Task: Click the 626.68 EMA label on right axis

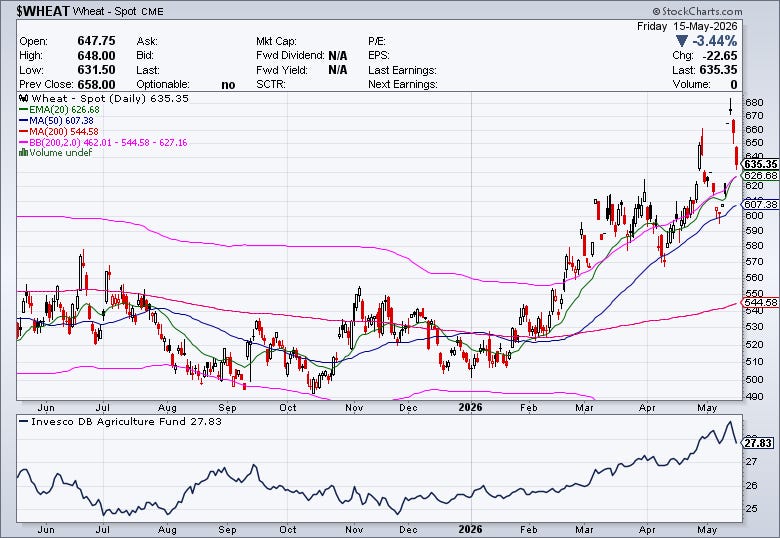Action: pyautogui.click(x=760, y=175)
